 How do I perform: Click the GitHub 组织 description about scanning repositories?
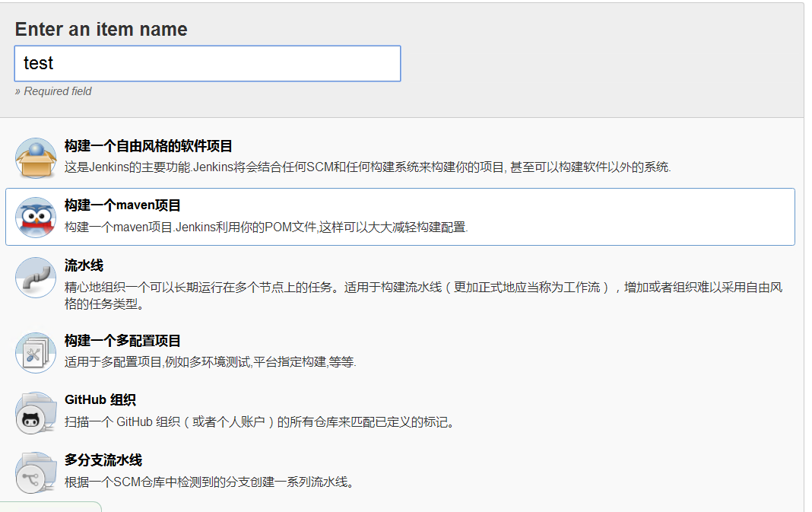tap(259, 421)
